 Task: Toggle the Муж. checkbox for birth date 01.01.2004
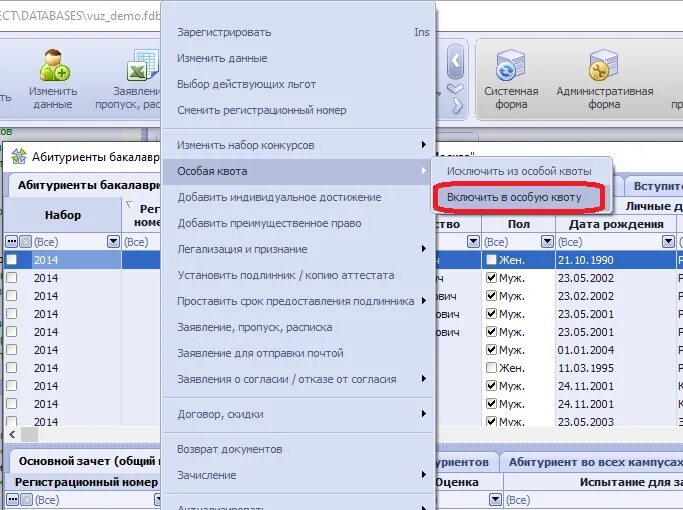pyautogui.click(x=491, y=349)
